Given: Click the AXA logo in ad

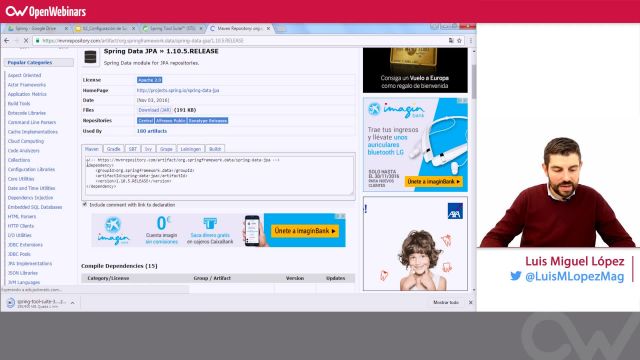Looking at the screenshot, I should pos(455,211).
